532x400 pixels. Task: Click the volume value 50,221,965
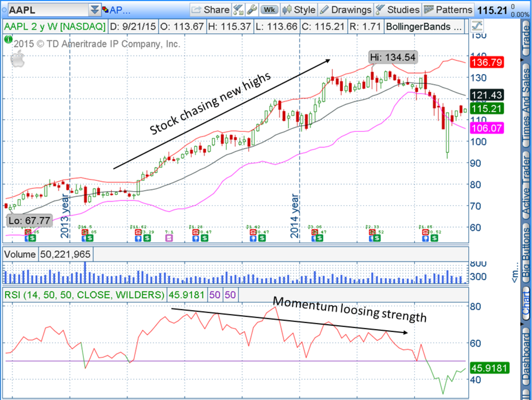tap(66, 254)
